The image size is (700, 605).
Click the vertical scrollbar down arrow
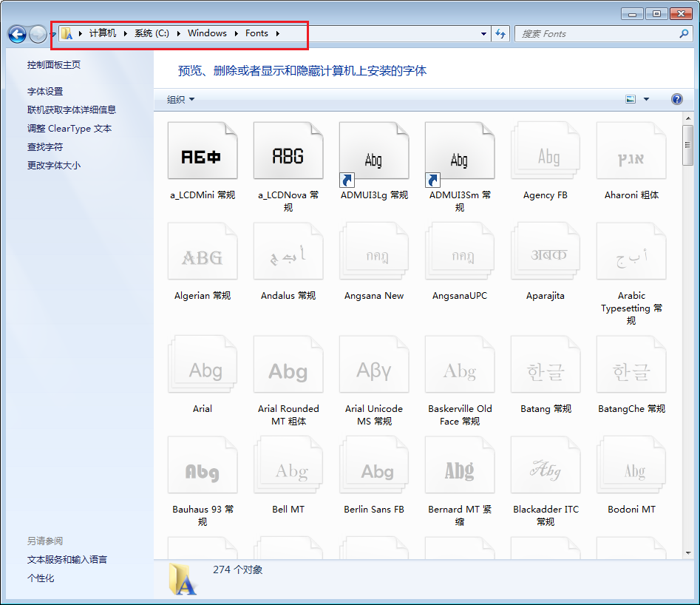(687, 552)
